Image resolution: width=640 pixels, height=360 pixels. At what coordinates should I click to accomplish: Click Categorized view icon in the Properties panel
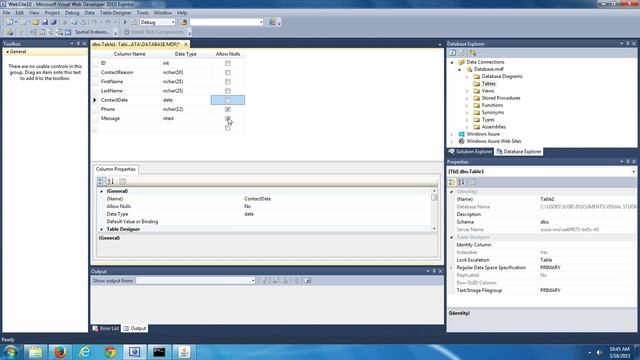pos(452,182)
